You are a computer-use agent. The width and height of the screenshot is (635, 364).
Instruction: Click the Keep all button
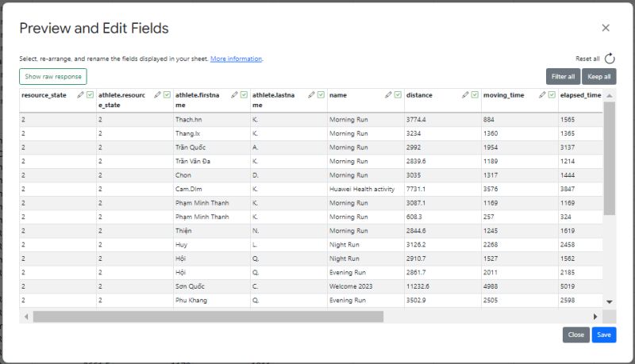pyautogui.click(x=599, y=76)
